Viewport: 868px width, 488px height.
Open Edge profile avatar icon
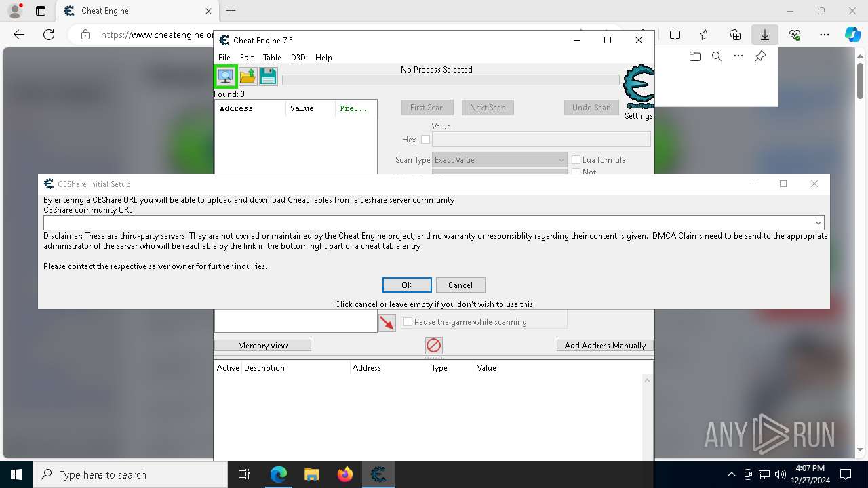[x=15, y=11]
